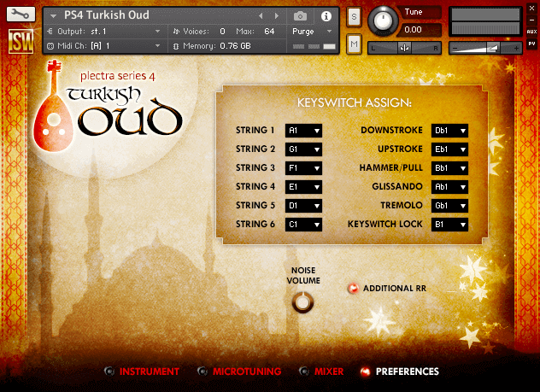Open Tremolo keyswitch dropdown Gb1
The height and width of the screenshot is (392, 540).
pyautogui.click(x=449, y=206)
